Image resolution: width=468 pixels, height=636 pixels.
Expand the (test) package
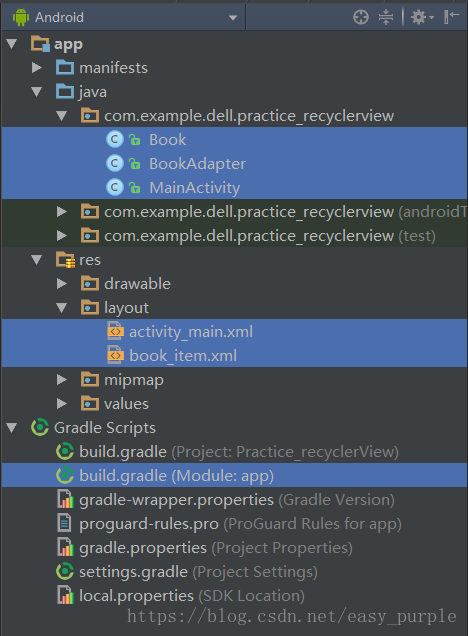point(62,235)
